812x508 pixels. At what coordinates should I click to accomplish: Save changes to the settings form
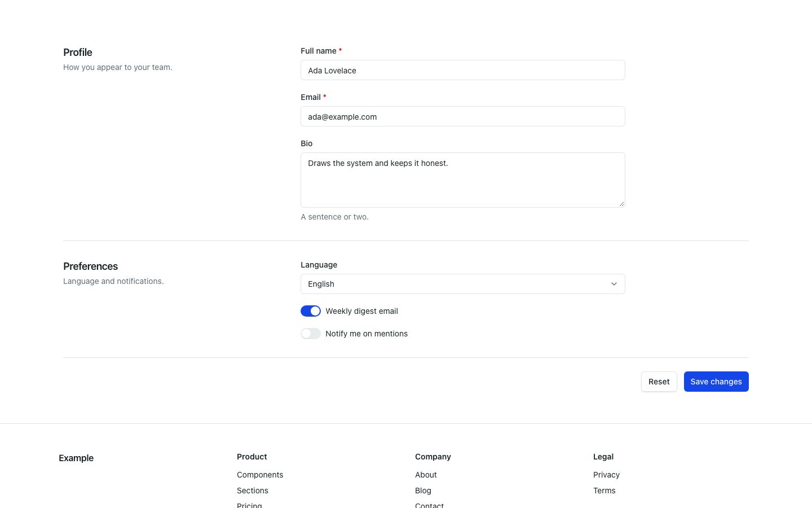pyautogui.click(x=716, y=382)
